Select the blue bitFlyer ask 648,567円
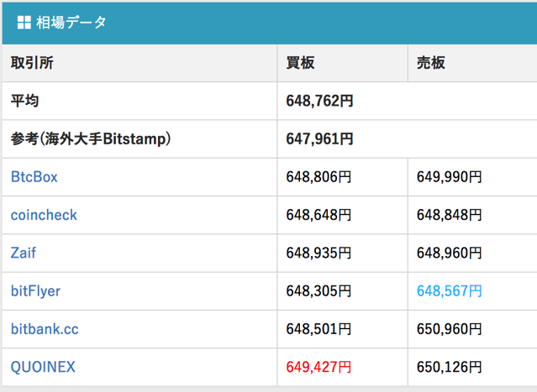The image size is (537, 392). click(x=450, y=291)
